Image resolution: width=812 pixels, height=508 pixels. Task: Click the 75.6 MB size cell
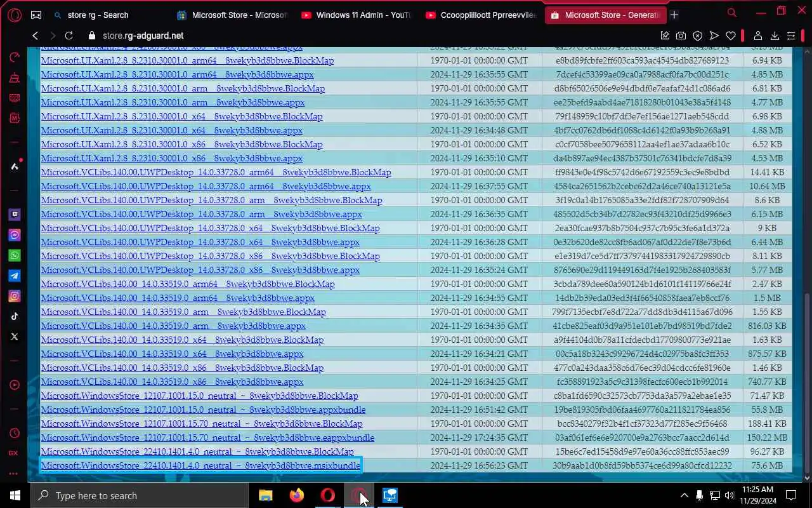click(768, 465)
